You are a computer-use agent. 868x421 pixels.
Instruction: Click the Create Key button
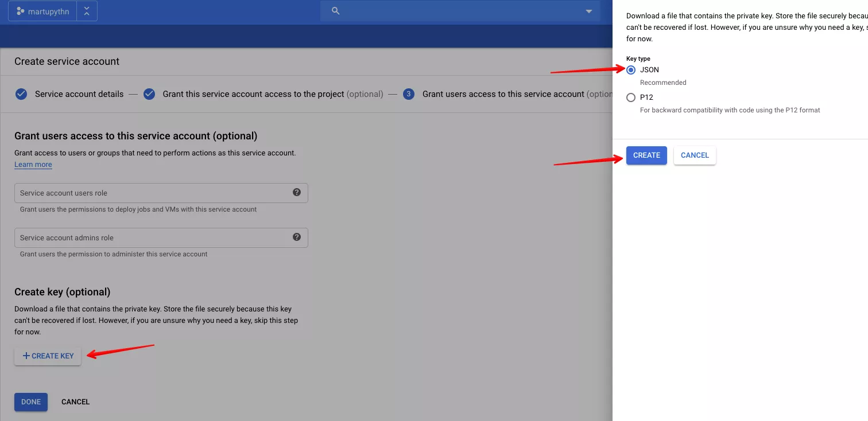click(x=48, y=356)
